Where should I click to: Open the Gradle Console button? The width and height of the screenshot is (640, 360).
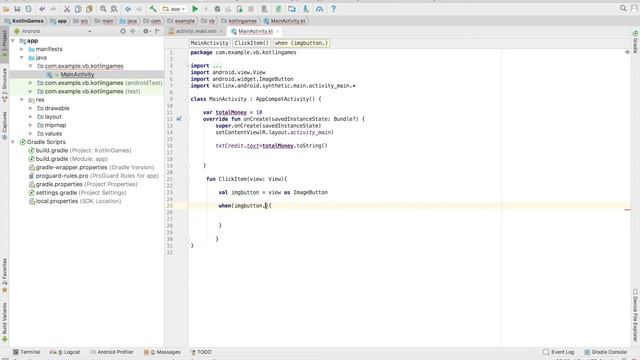click(x=606, y=352)
